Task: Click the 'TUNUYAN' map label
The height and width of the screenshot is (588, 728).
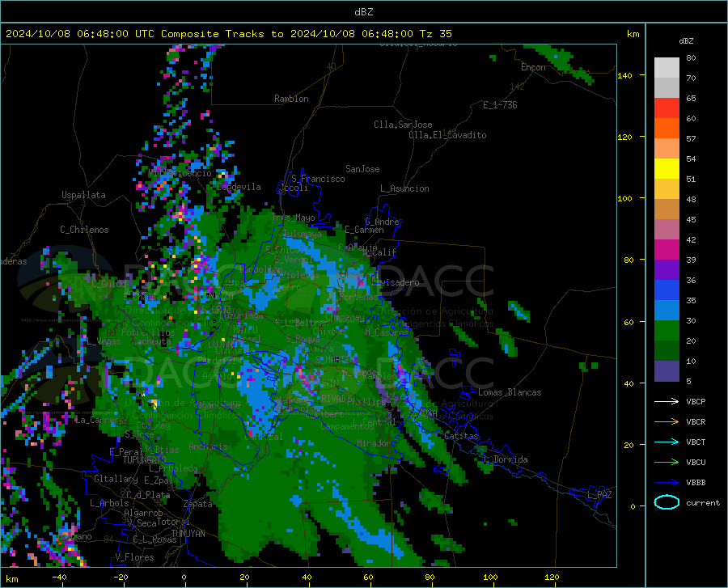Action: point(188,533)
